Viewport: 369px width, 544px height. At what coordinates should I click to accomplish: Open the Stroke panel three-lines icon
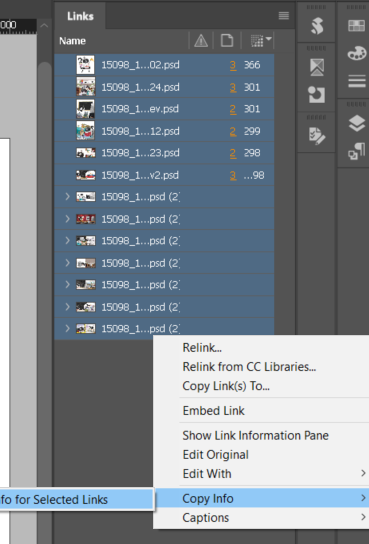tap(357, 82)
